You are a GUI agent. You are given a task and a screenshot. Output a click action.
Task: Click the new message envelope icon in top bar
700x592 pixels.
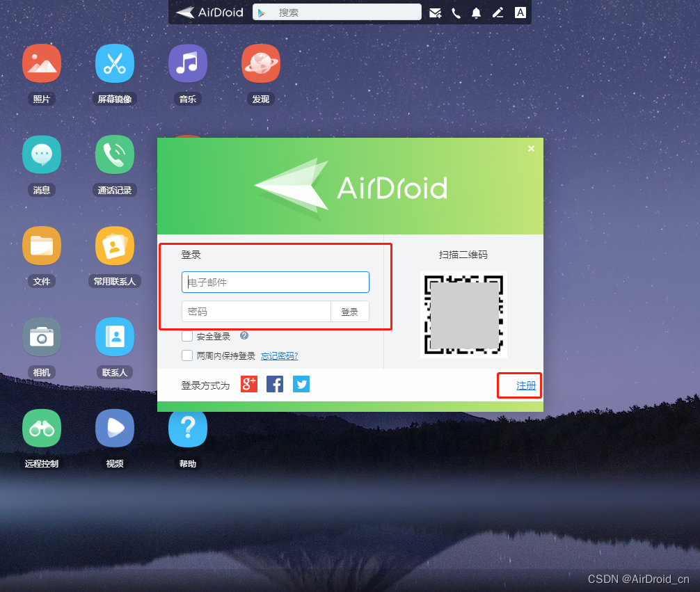(x=436, y=13)
